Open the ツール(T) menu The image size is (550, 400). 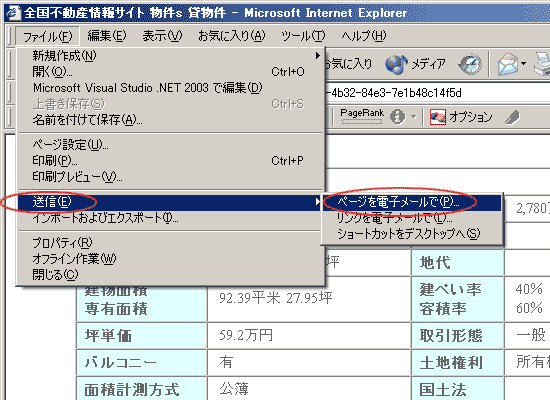(x=303, y=36)
